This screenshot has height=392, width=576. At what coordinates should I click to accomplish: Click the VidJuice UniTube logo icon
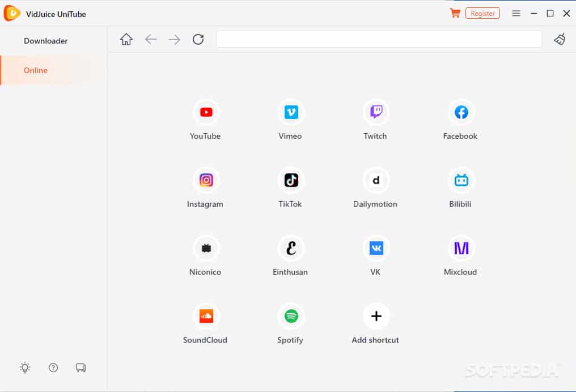point(12,14)
